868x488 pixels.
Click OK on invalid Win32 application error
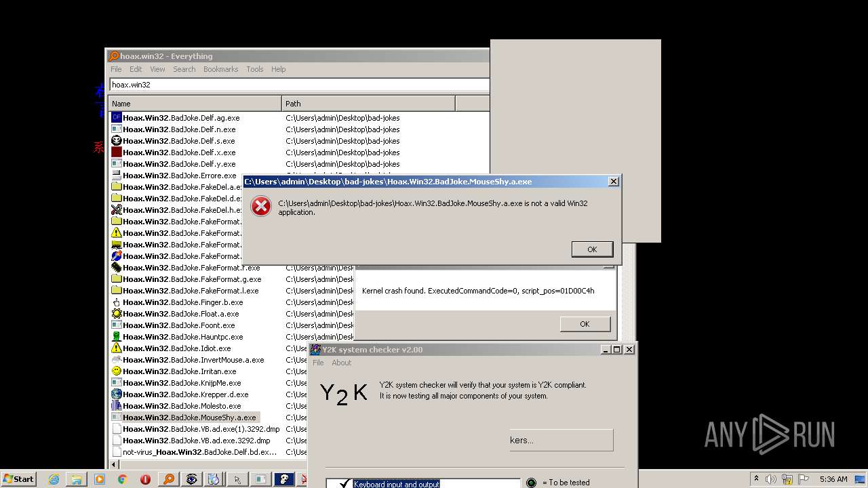tap(592, 249)
